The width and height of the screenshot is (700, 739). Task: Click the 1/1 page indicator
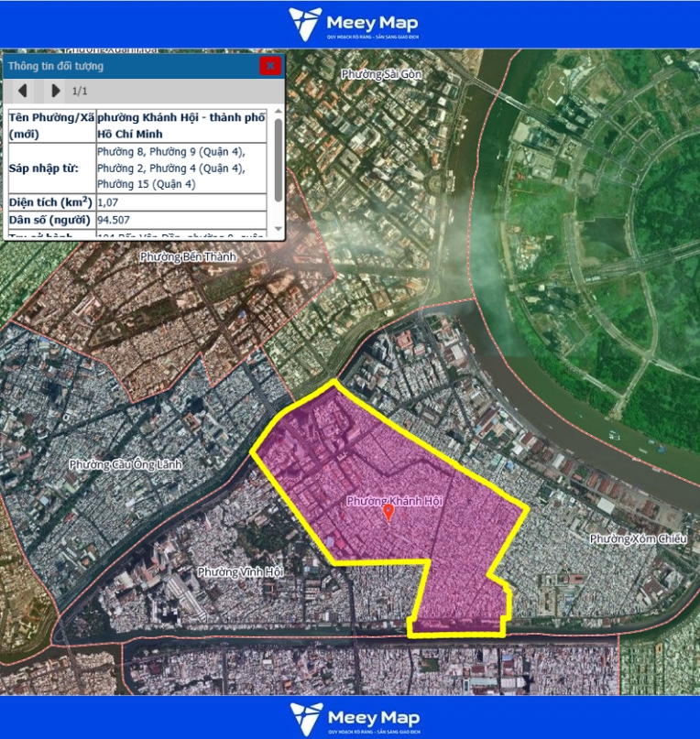(81, 92)
